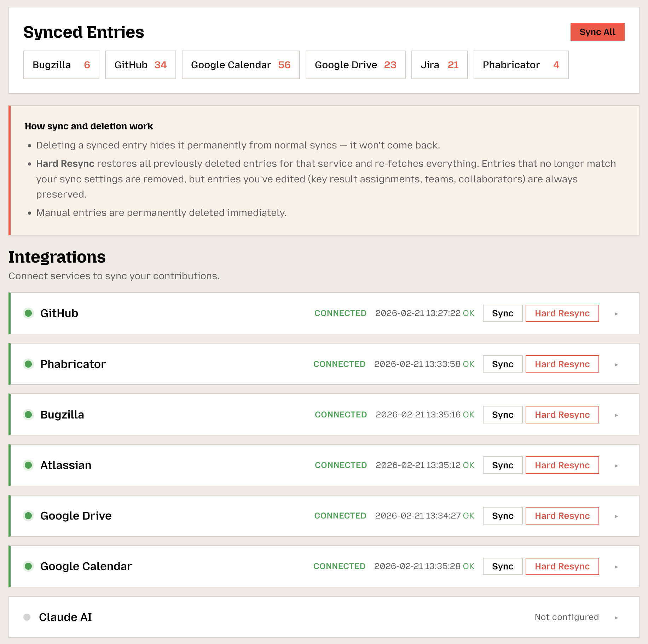The width and height of the screenshot is (648, 644).
Task: Toggle the Google Calendar 56 filter chip
Action: click(x=241, y=65)
